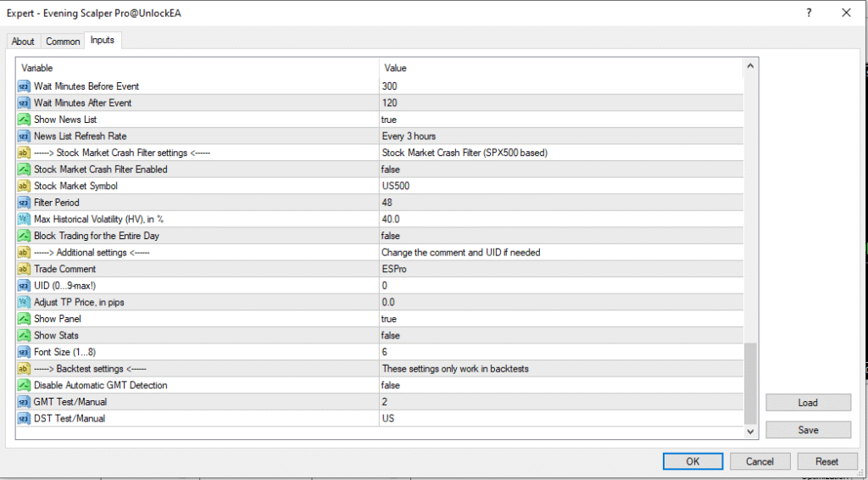The image size is (868, 480).
Task: Switch to the Common tab
Action: pos(63,42)
